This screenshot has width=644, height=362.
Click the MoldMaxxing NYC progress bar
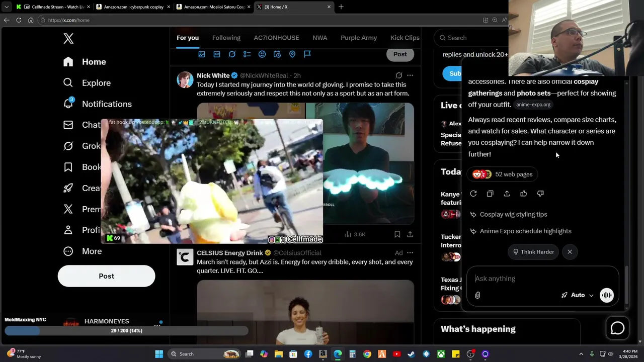(126, 331)
